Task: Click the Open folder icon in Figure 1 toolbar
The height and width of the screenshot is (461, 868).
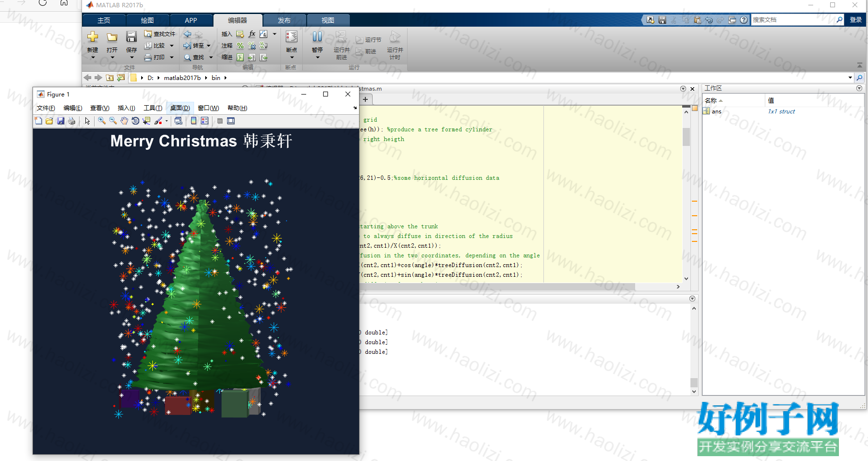Action: click(49, 121)
